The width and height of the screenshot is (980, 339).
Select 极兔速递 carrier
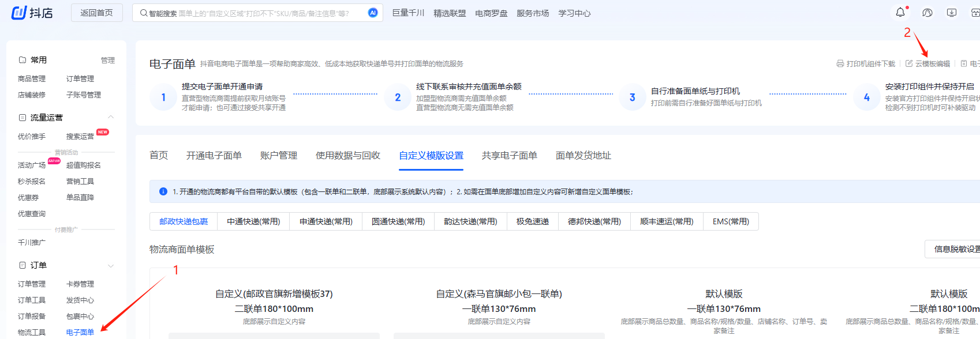[533, 221]
